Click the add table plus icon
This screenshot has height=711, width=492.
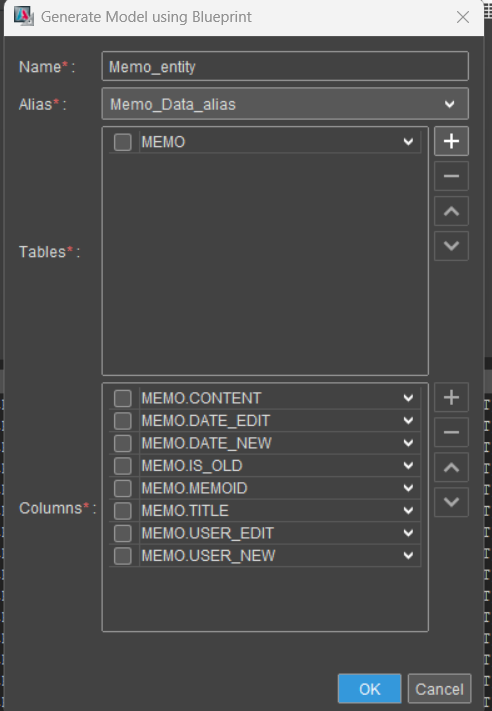[x=451, y=141]
